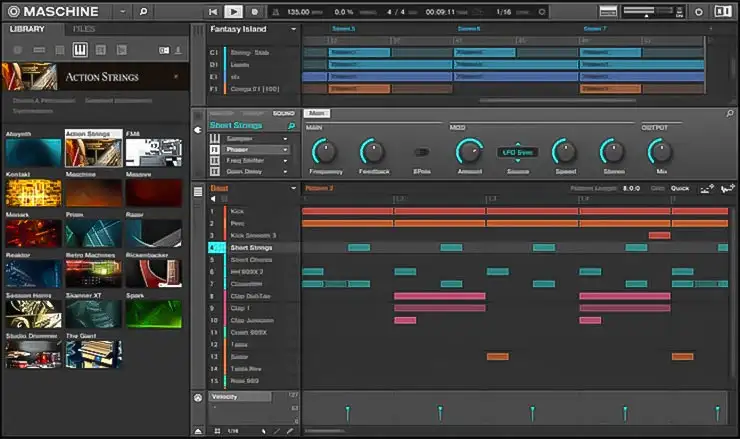Image resolution: width=740 pixels, height=439 pixels.
Task: Switch to the FILES tab
Action: 84,29
